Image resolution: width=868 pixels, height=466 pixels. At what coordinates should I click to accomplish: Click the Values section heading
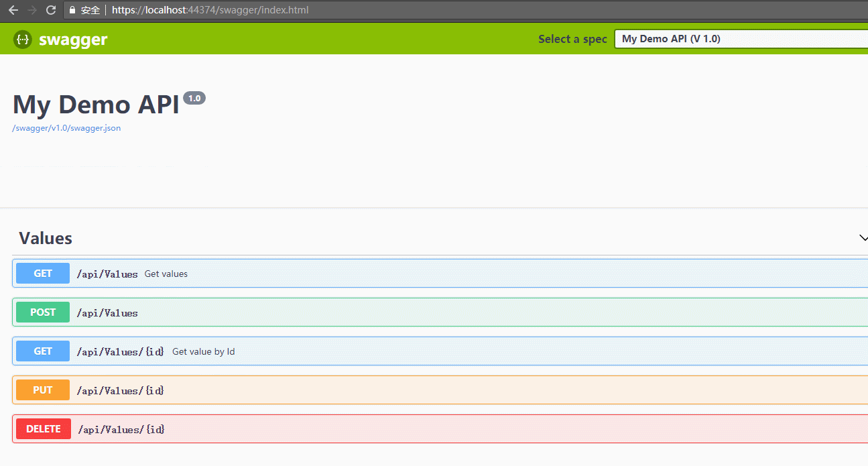46,238
